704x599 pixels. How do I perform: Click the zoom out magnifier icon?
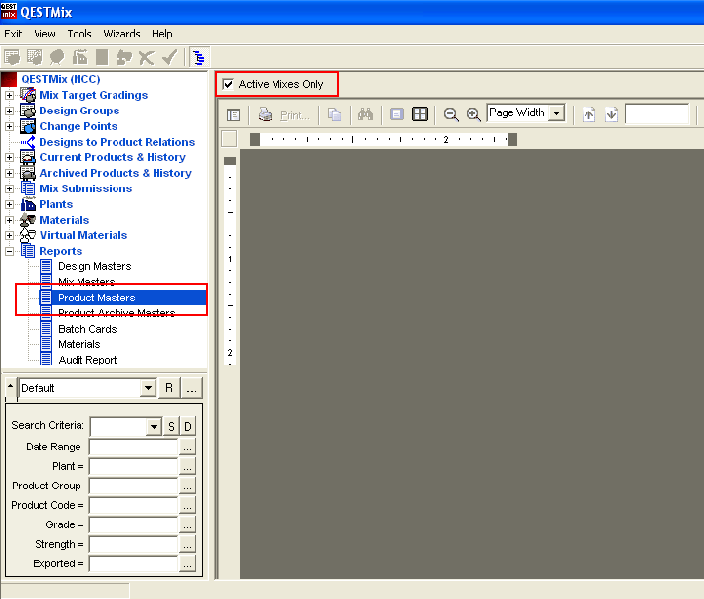click(x=451, y=115)
